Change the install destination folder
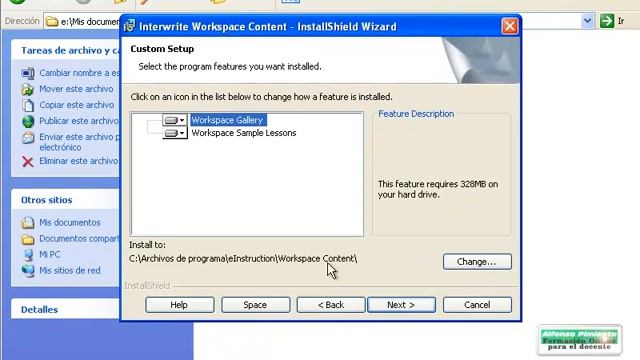This screenshot has width=640, height=360. tap(477, 262)
